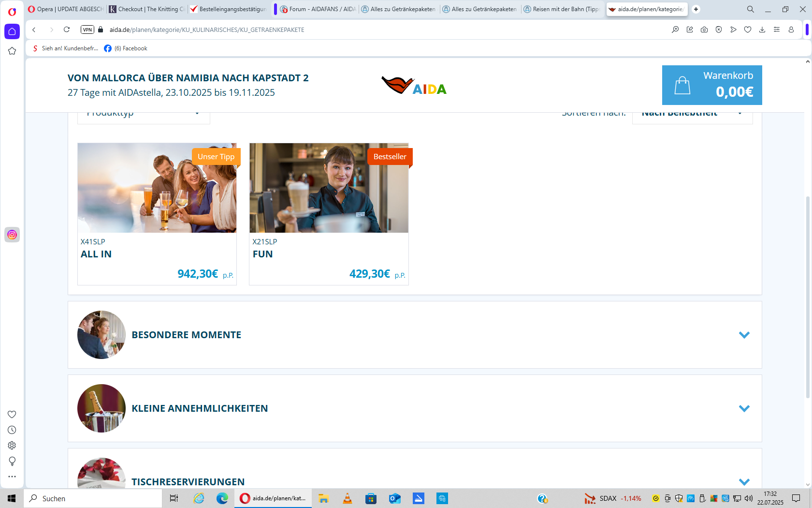Screen dimensions: 812x508
Task: Open Opera sidebar settings gear
Action: 12,445
